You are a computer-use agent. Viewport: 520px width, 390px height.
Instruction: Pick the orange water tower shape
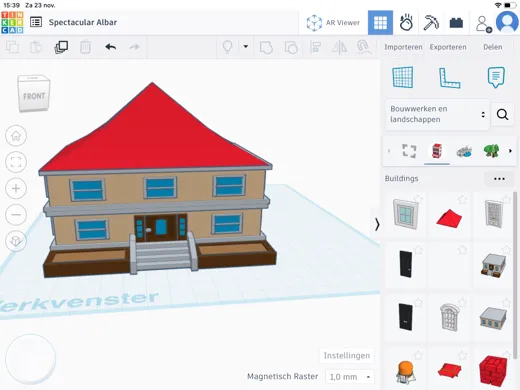[406, 372]
